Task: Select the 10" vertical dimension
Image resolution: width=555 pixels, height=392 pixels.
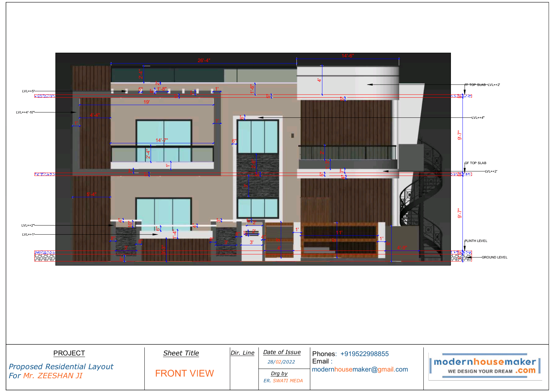Action: click(130, 224)
